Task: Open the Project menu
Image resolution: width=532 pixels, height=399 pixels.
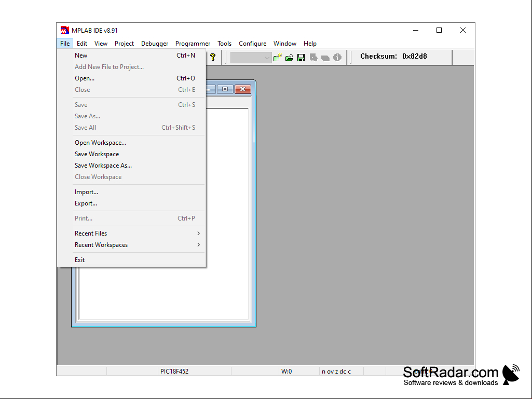Action: coord(124,44)
